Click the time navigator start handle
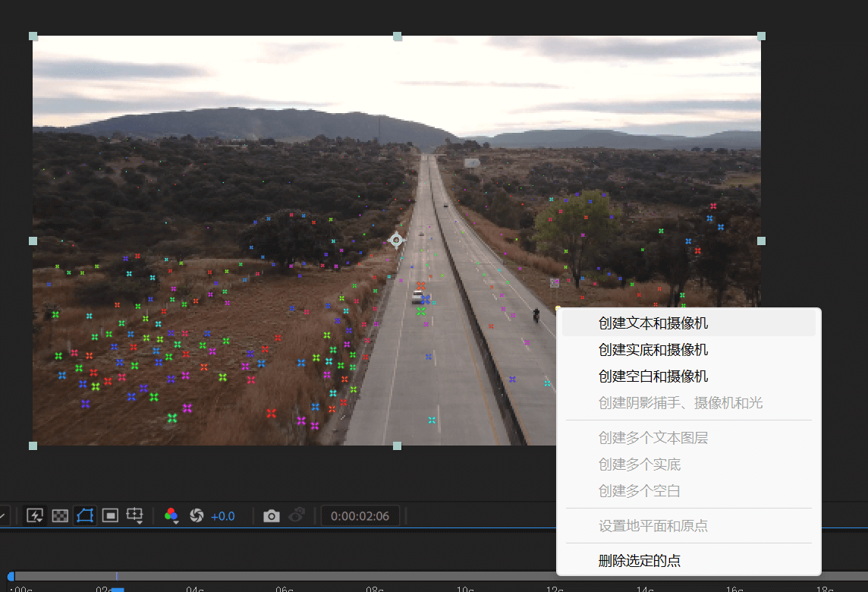 [11, 577]
